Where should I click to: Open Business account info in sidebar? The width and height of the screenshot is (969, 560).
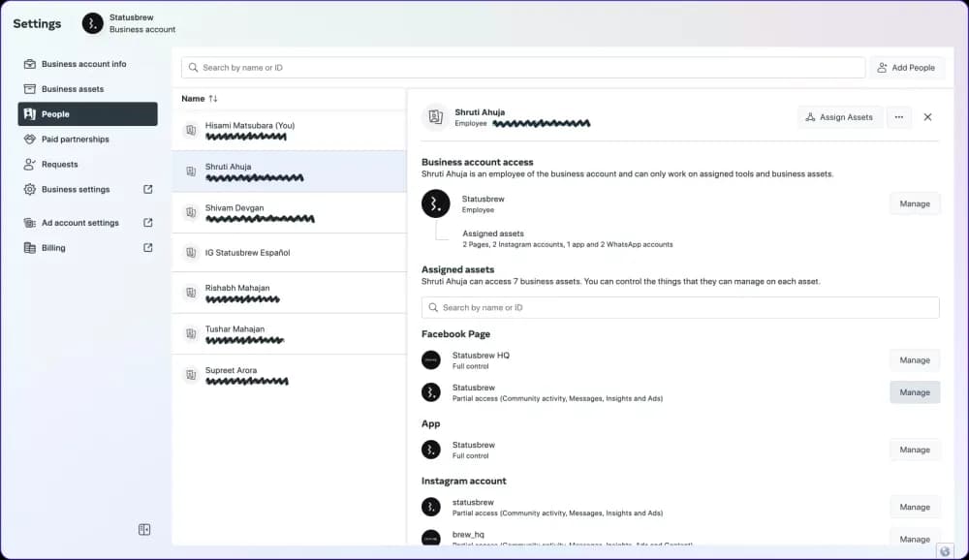(x=83, y=64)
